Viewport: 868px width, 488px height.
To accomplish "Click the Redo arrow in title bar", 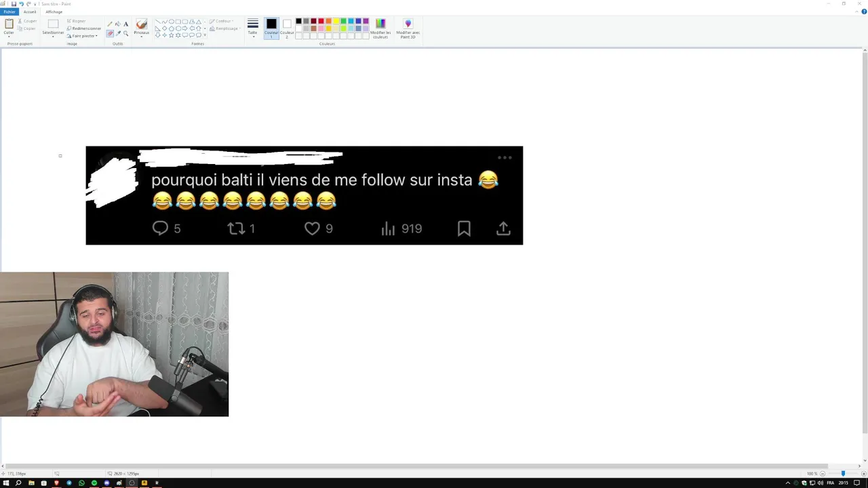I will pos(28,3).
